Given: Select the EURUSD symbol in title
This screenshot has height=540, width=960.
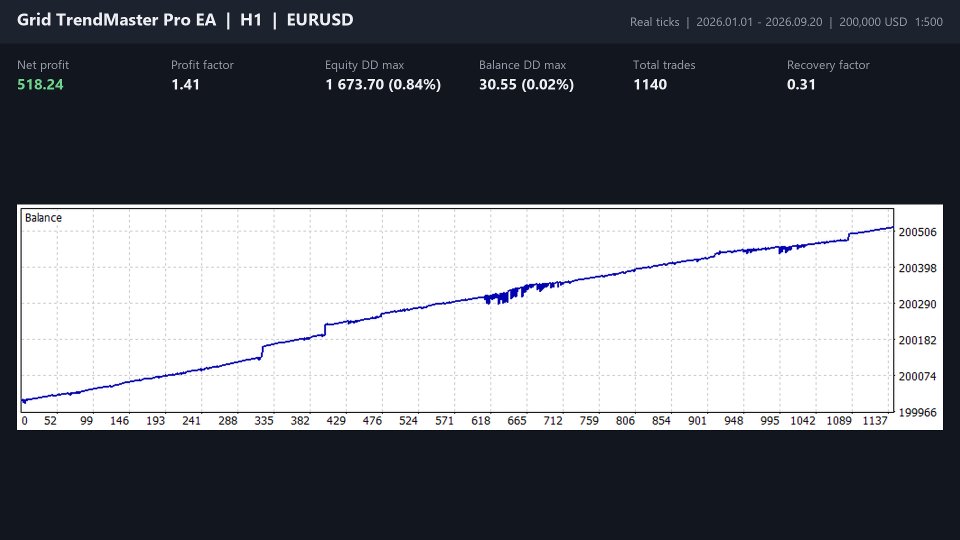Looking at the screenshot, I should coord(320,20).
